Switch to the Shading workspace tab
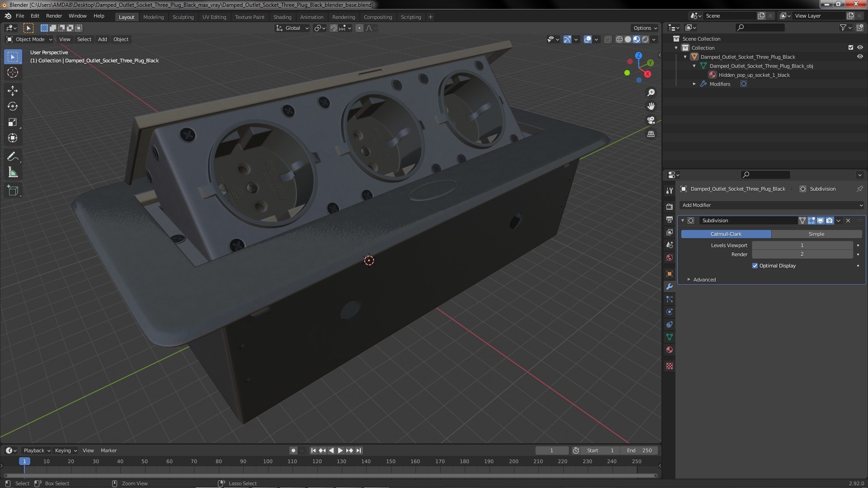 [x=282, y=17]
